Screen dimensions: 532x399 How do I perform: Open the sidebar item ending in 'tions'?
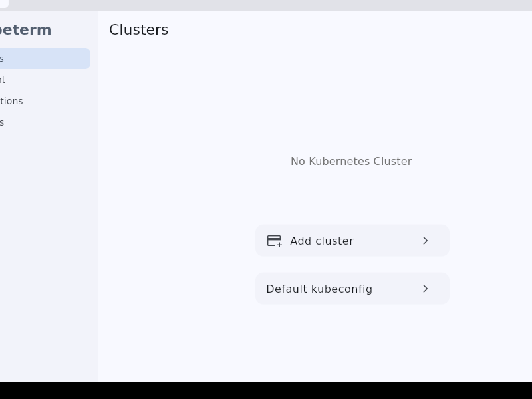[x=44, y=101]
